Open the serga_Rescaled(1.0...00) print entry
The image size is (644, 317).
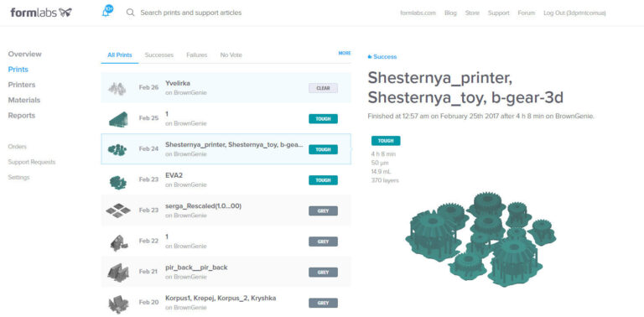coord(226,210)
